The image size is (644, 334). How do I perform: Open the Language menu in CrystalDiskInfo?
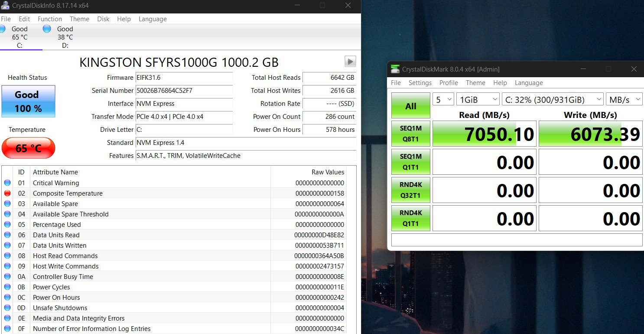pyautogui.click(x=153, y=19)
